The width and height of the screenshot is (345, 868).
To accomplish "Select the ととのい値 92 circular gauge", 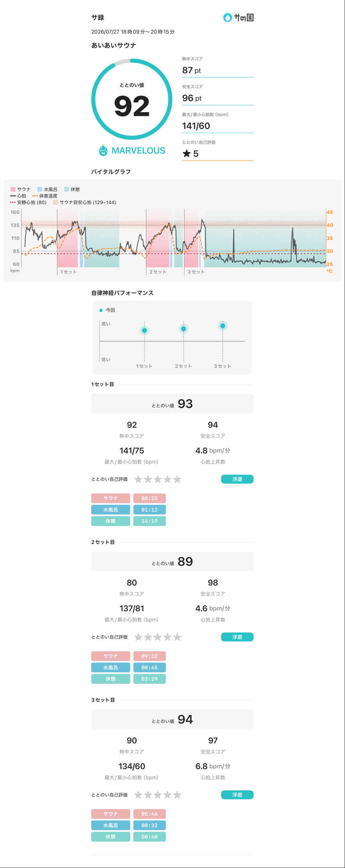I will point(132,99).
